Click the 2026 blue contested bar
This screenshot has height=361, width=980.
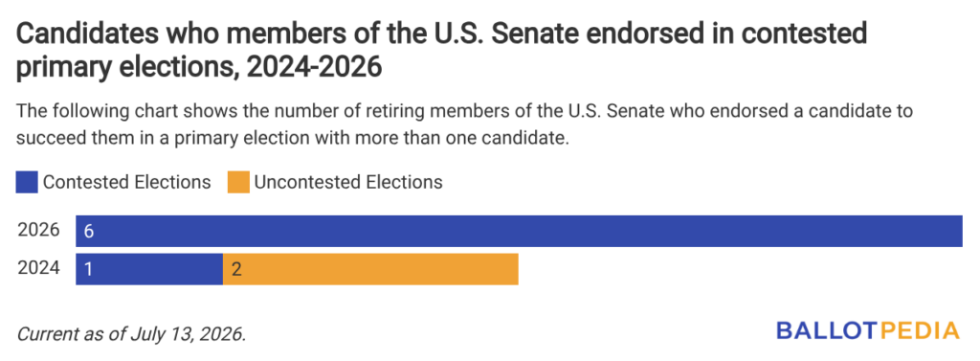(x=519, y=232)
